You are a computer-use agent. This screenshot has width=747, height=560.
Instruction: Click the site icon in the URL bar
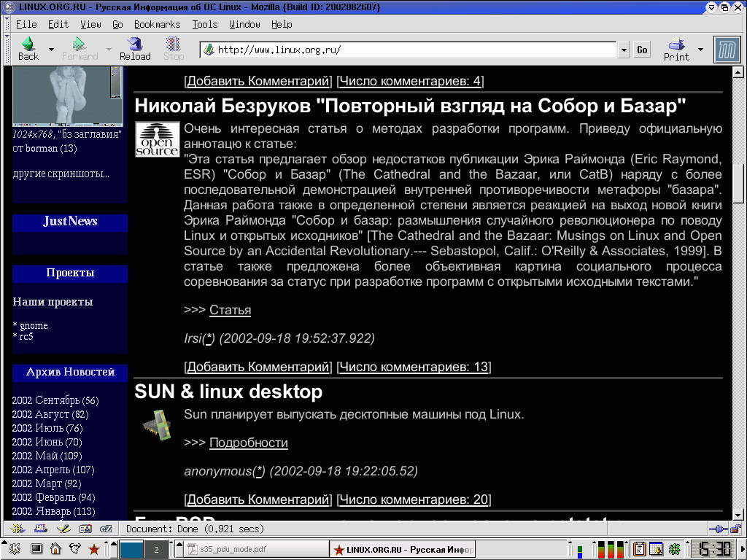tap(209, 50)
